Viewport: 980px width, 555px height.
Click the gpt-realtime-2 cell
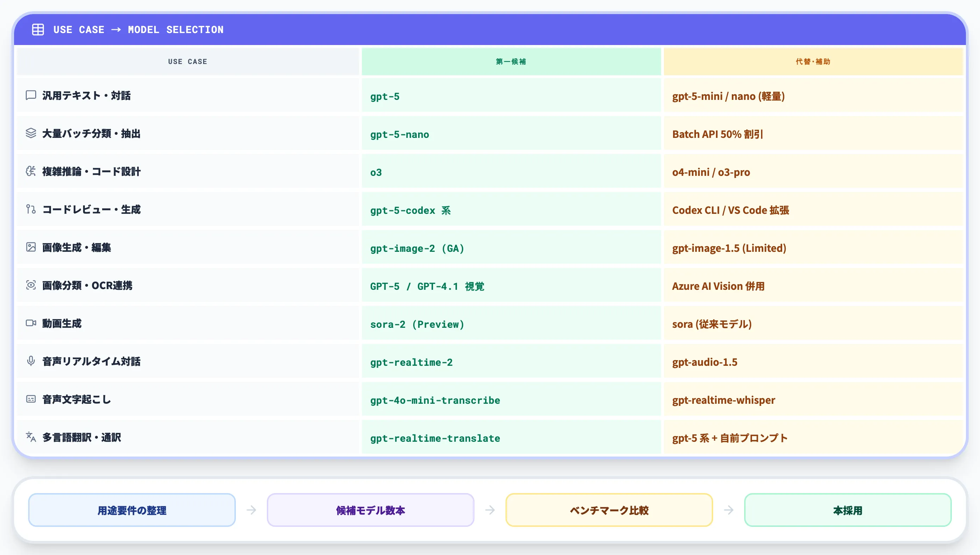point(511,361)
